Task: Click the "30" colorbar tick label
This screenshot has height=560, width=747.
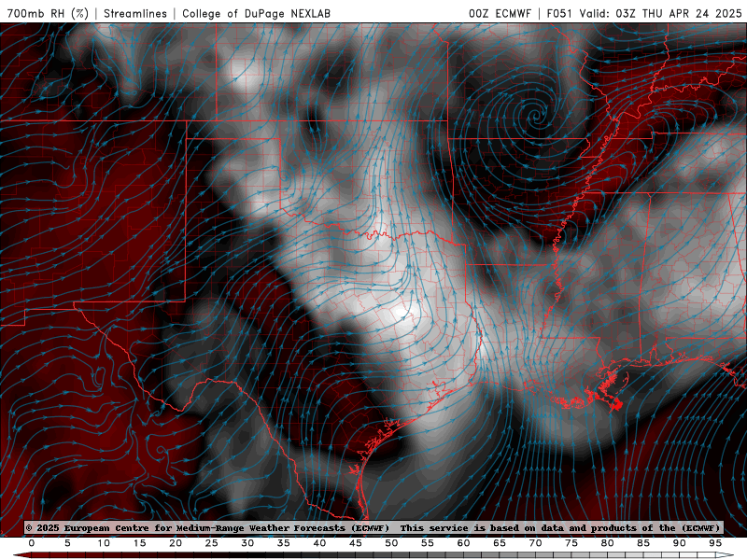Action: pos(247,543)
